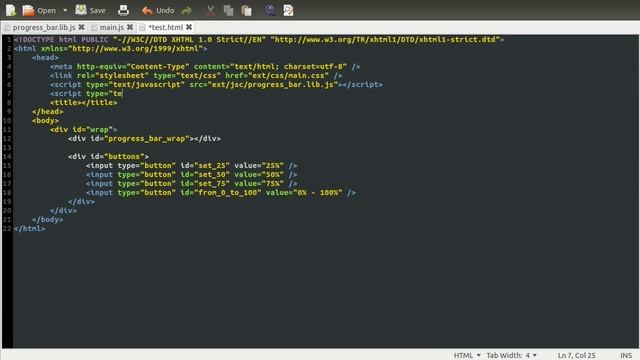Click the meta Content-Type line
Screen dimensions: 640x360
pos(205,67)
